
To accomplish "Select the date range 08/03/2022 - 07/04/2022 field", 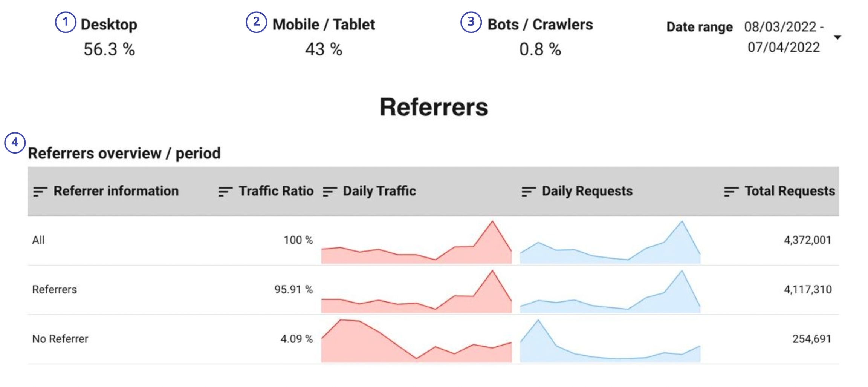I will point(784,37).
